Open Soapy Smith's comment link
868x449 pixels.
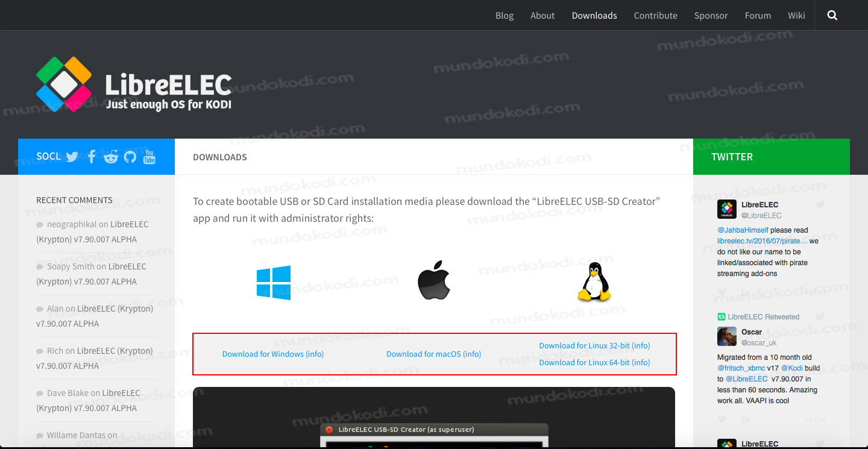point(91,274)
